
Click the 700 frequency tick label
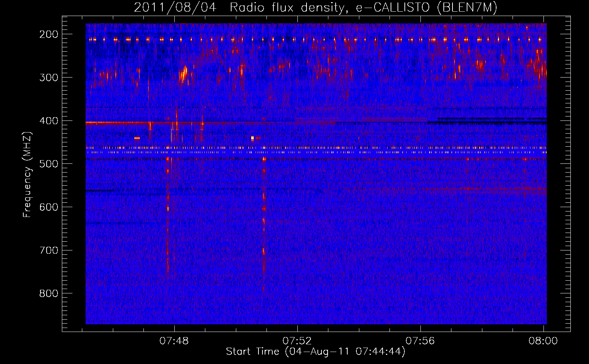click(x=49, y=250)
